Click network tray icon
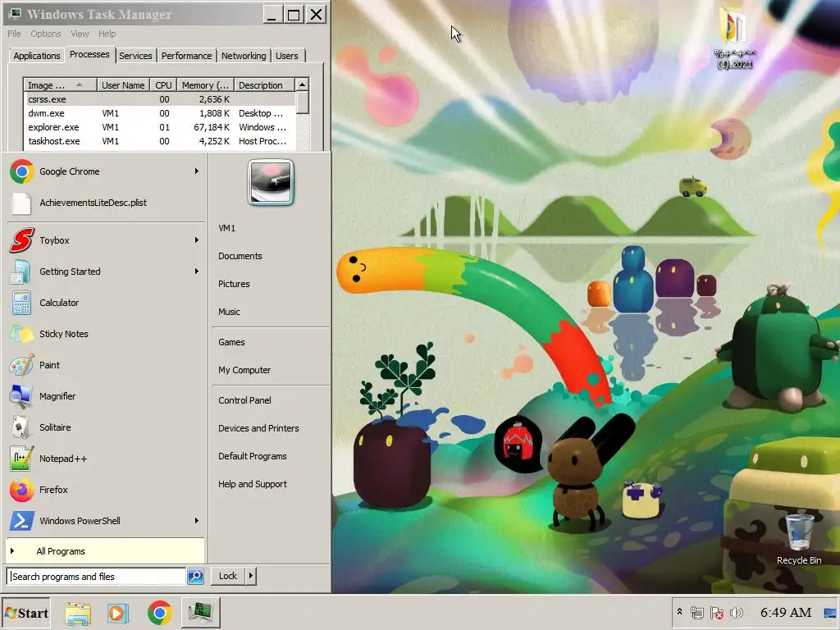 tap(697, 612)
